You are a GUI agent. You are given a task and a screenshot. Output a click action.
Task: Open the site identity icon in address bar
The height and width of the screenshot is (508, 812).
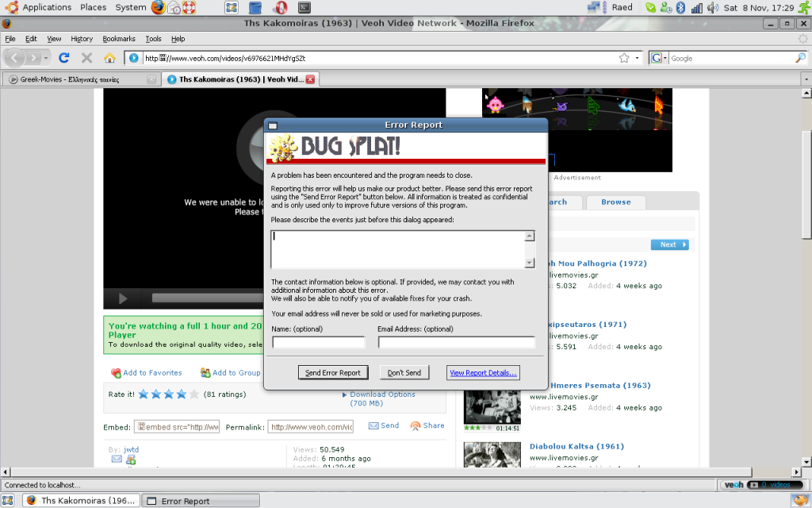coord(133,58)
